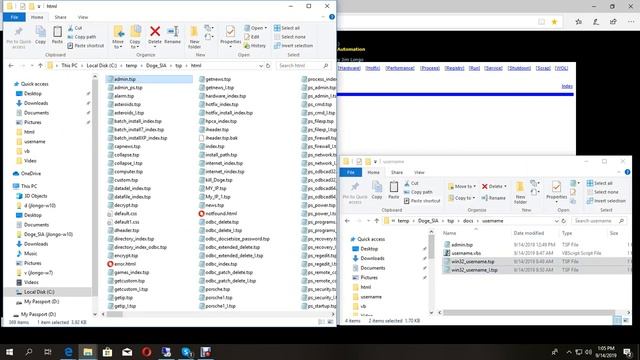Viewport: 640px width, 360px height.
Task: Click New folder in html window ribbon
Action: point(194,38)
